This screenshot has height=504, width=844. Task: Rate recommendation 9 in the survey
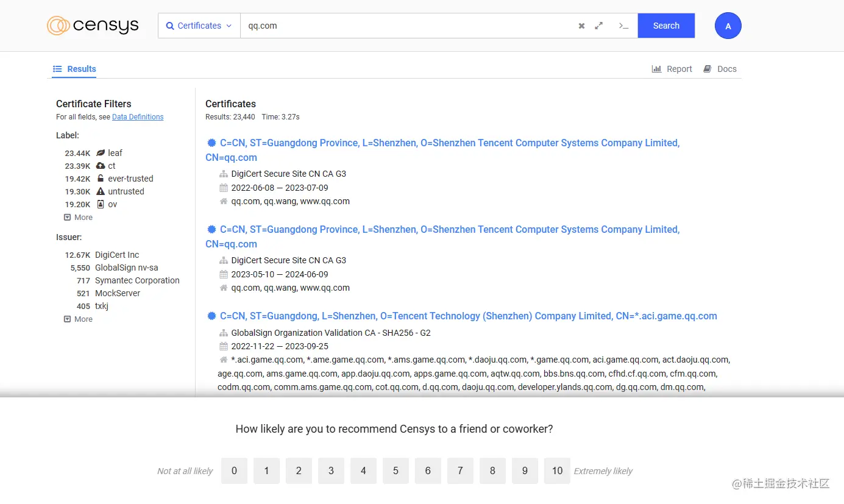click(x=525, y=470)
